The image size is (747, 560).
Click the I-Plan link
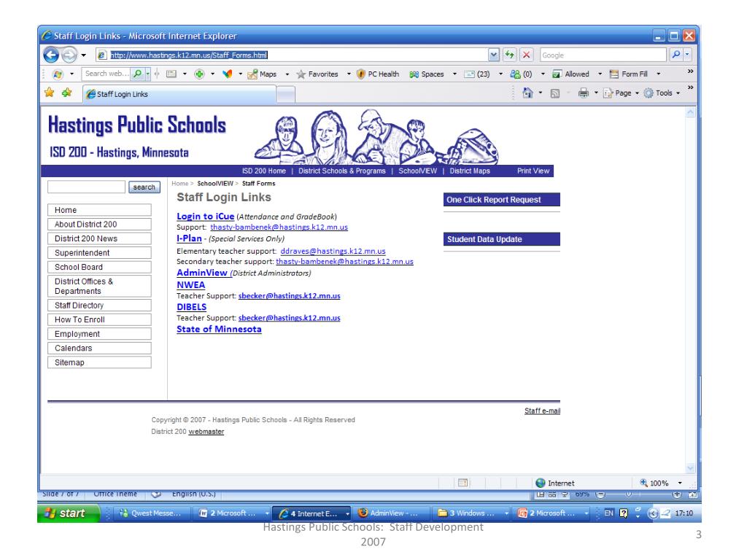[189, 238]
